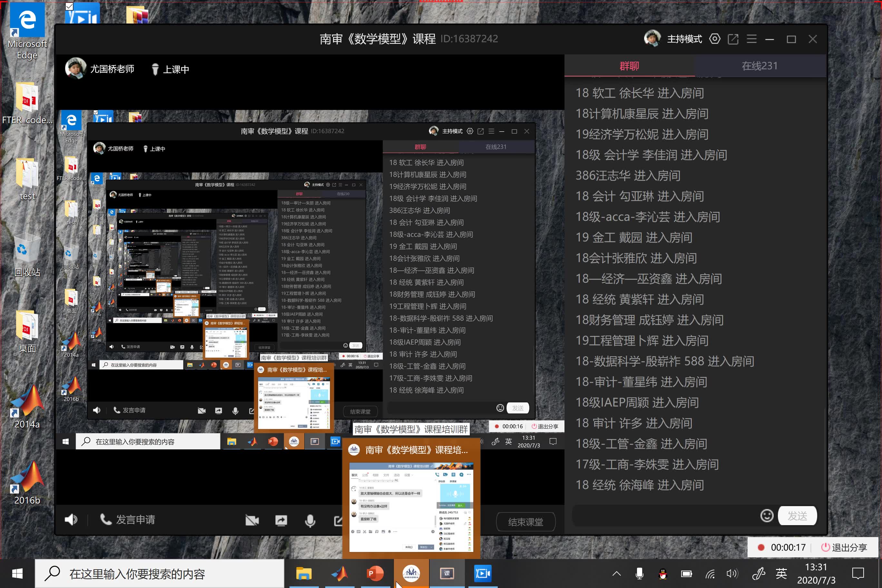Open the emoji picker in chat box

point(767,515)
